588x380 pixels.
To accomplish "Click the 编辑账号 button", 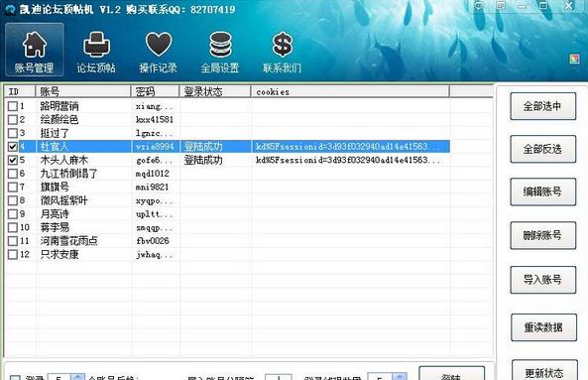I will tap(542, 191).
